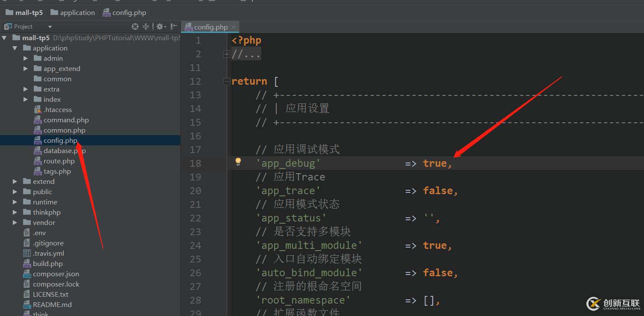Click the lightbulb intention icon on line 18
The width and height of the screenshot is (644, 316).
[x=238, y=162]
